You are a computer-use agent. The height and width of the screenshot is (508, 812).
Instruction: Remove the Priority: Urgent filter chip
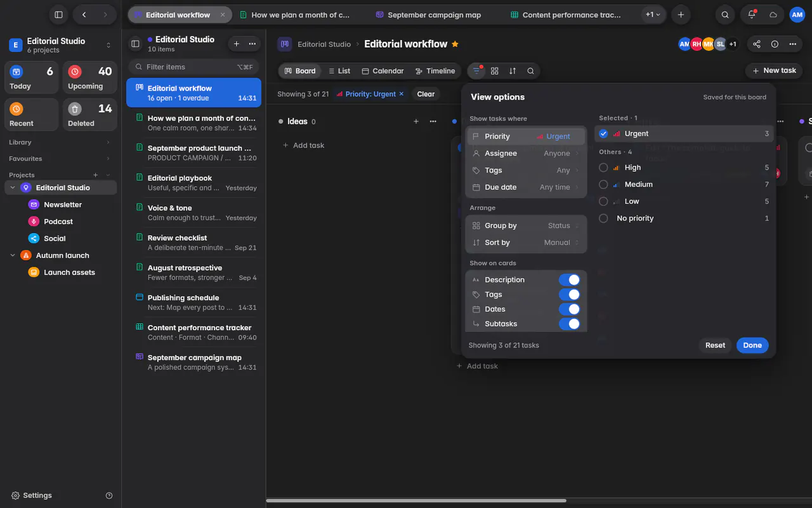click(401, 94)
